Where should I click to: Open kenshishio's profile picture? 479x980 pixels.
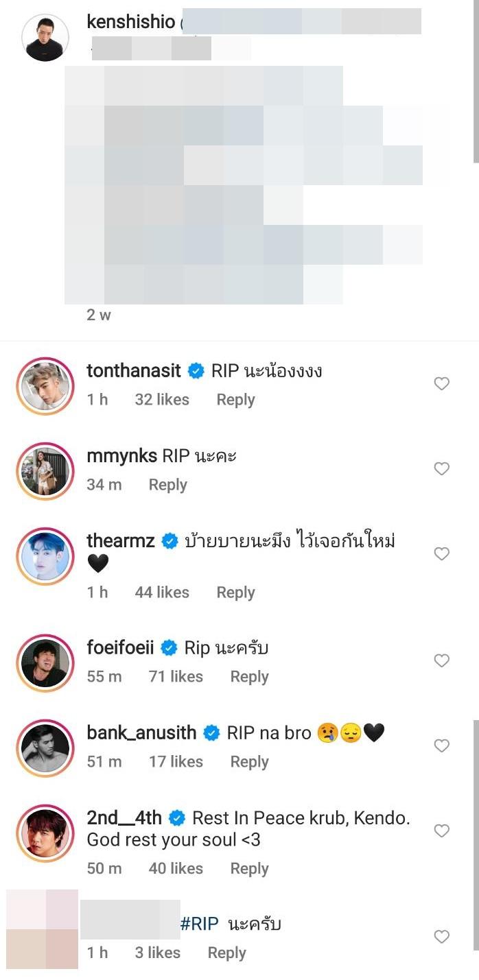[45, 38]
